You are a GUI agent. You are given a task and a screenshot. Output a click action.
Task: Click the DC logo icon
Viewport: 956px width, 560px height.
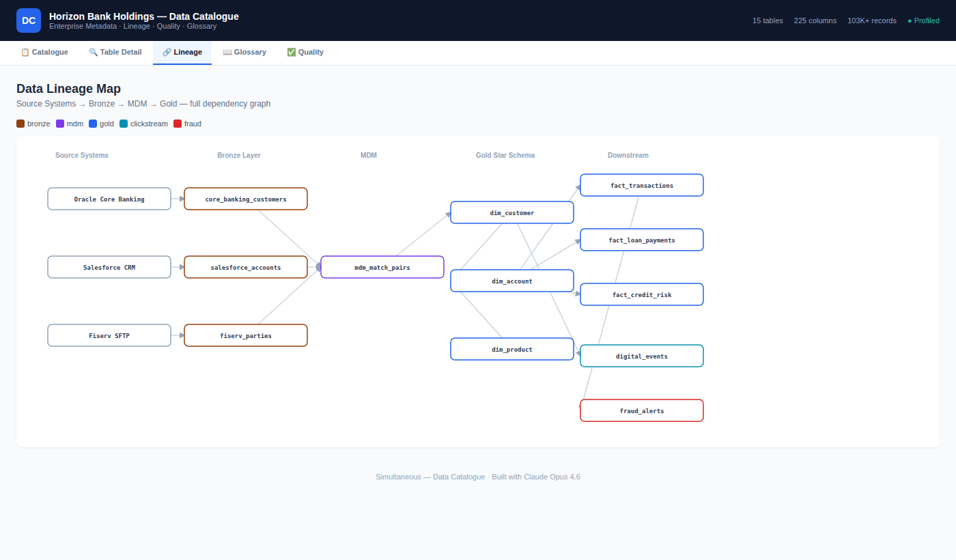pyautogui.click(x=29, y=20)
